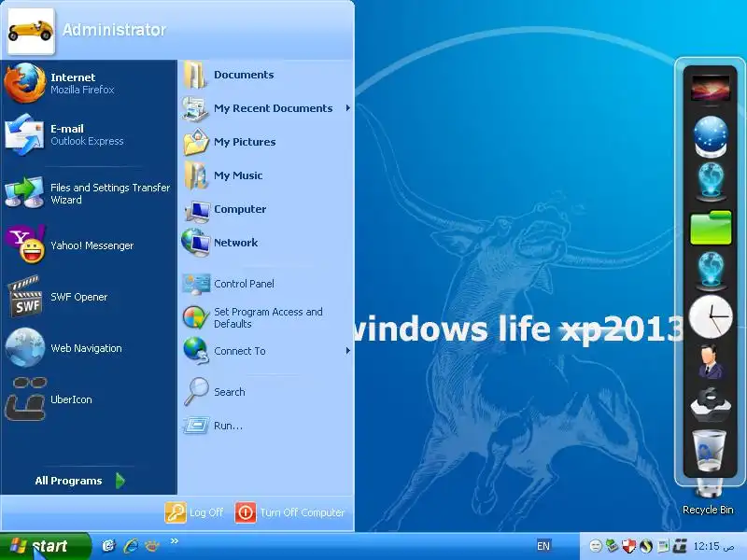Open the Run... dialog

[x=266, y=426]
